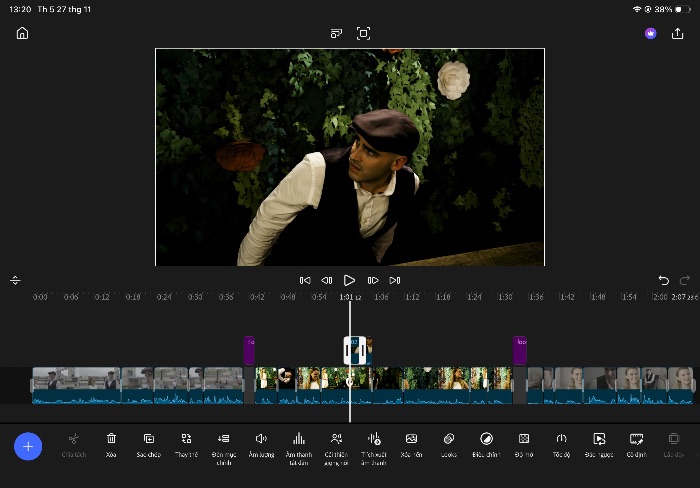700x488 pixels.
Task: Open the premium crown badge
Action: 650,33
